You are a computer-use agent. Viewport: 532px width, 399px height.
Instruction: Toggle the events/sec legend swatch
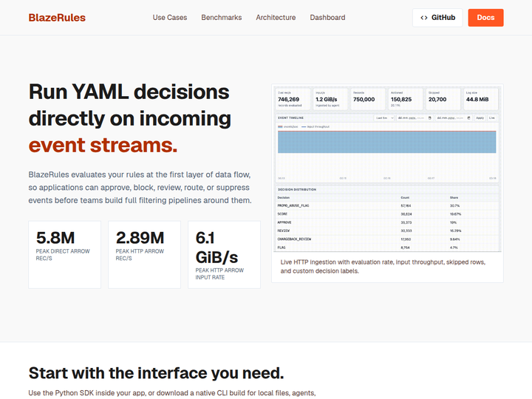tap(280, 126)
